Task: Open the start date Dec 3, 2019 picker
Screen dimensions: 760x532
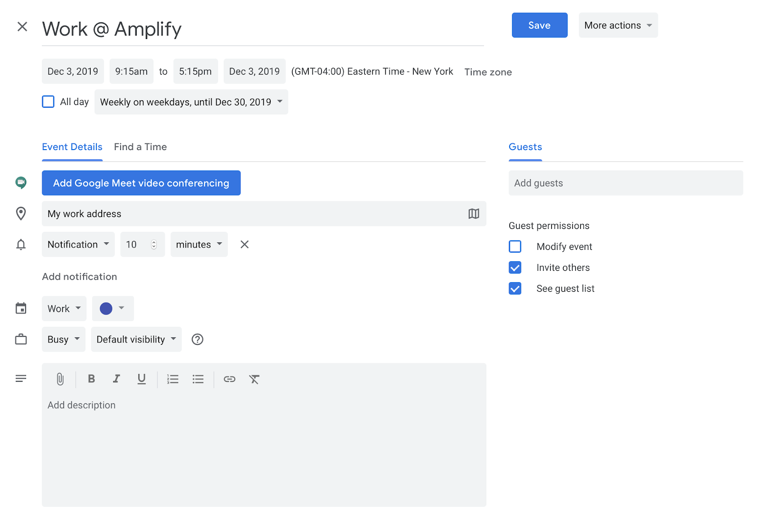Action: 73,71
